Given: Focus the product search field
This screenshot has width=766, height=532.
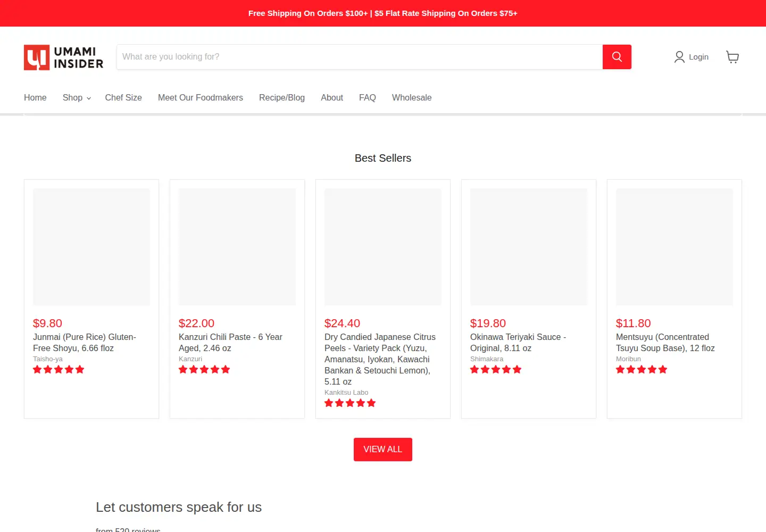Looking at the screenshot, I should tap(360, 57).
